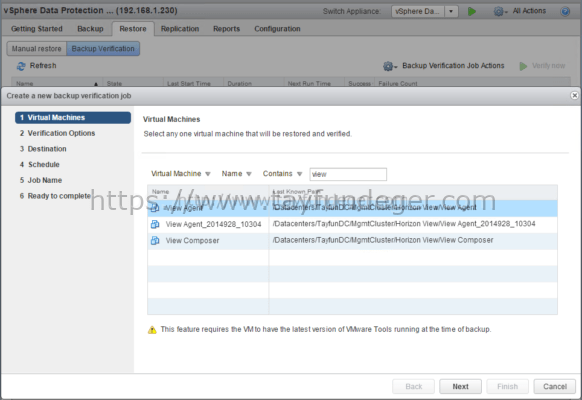Viewport: 582px width, 400px height.
Task: Click the All Actions label
Action: click(529, 11)
